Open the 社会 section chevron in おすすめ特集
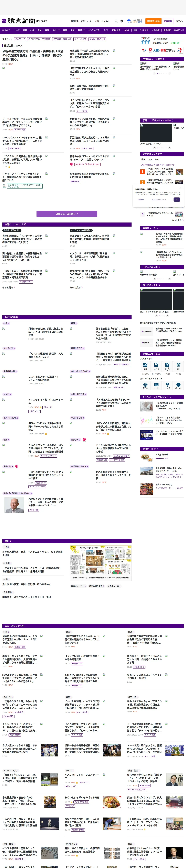The height and width of the screenshot is (868, 186). (x=6, y=323)
